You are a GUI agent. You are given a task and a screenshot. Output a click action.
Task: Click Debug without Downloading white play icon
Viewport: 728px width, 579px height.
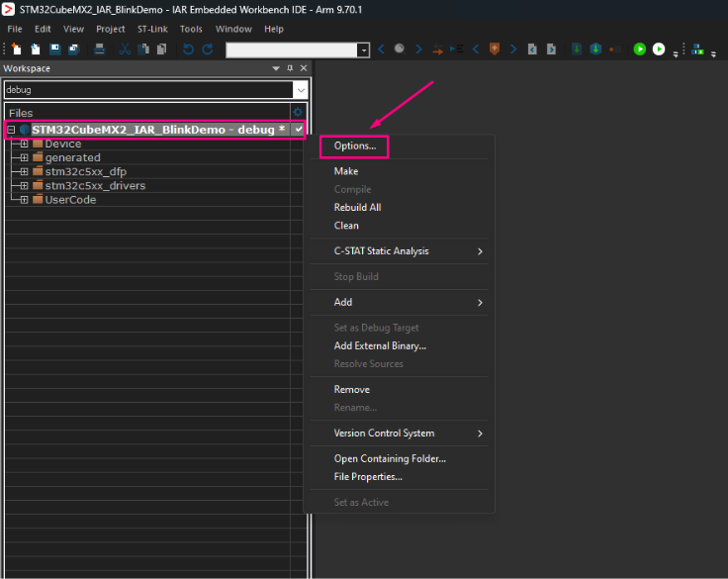[x=659, y=48]
